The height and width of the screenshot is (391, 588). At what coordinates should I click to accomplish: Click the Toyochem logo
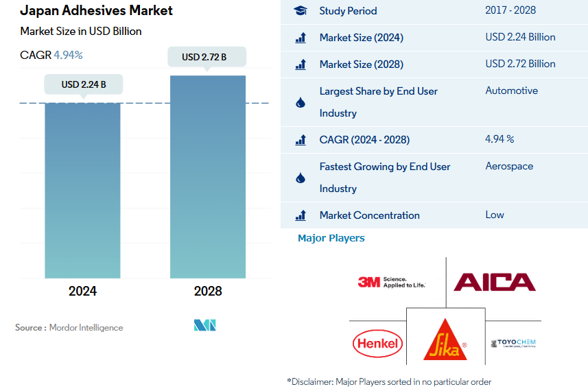coord(513,343)
